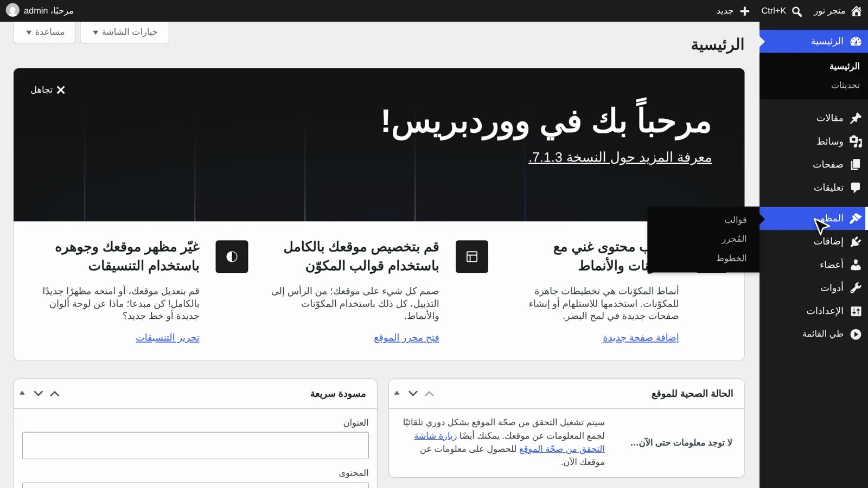This screenshot has height=488, width=868.
Task: Click the إضافة صفحة جديدة link
Action: pyautogui.click(x=641, y=337)
